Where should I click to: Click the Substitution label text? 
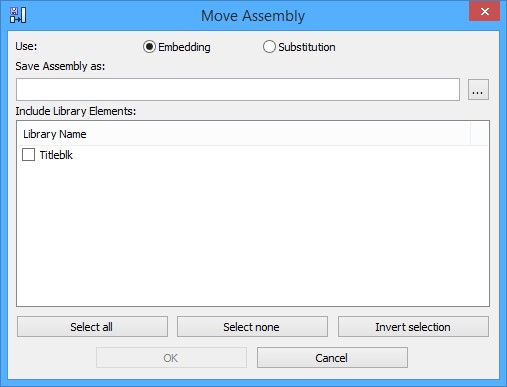click(x=307, y=47)
